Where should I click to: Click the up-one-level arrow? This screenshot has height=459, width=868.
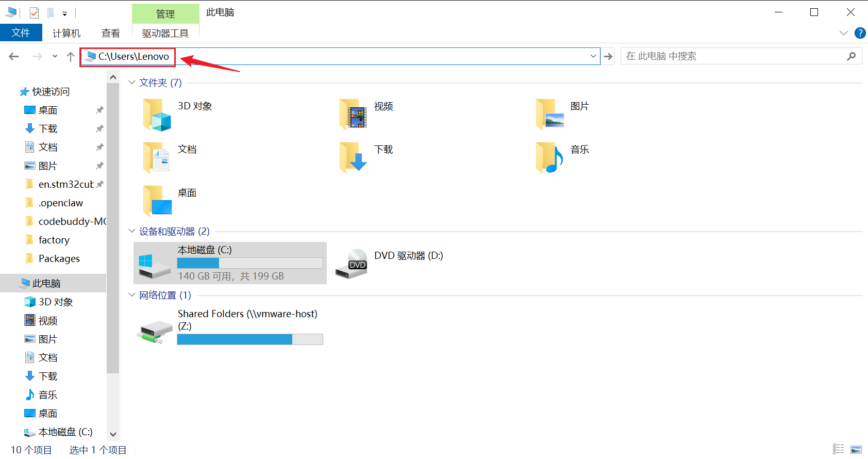pyautogui.click(x=71, y=56)
